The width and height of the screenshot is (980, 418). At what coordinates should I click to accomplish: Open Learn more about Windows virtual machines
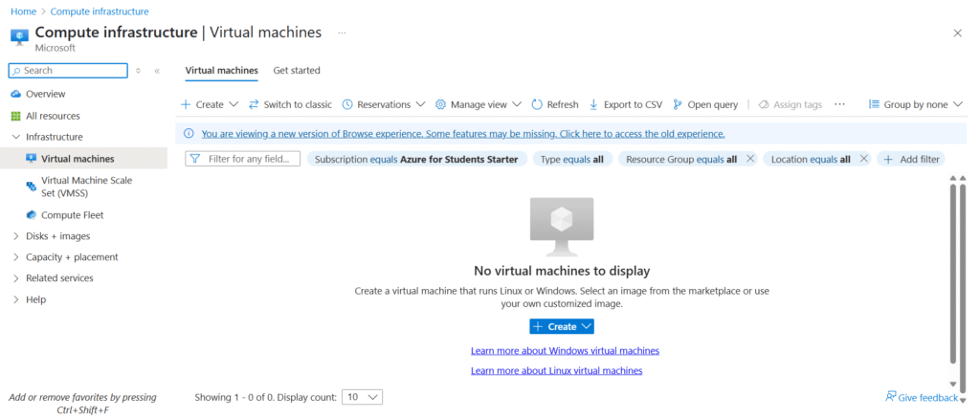click(565, 350)
